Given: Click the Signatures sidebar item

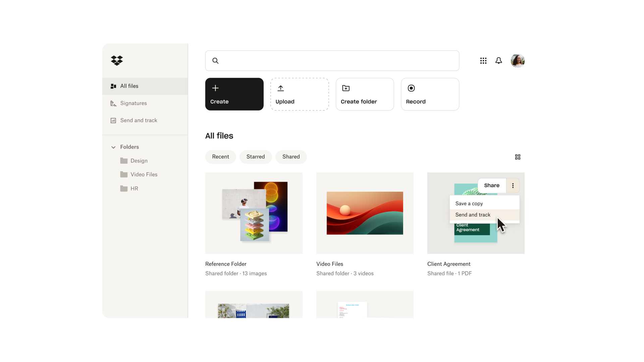Looking at the screenshot, I should (133, 103).
